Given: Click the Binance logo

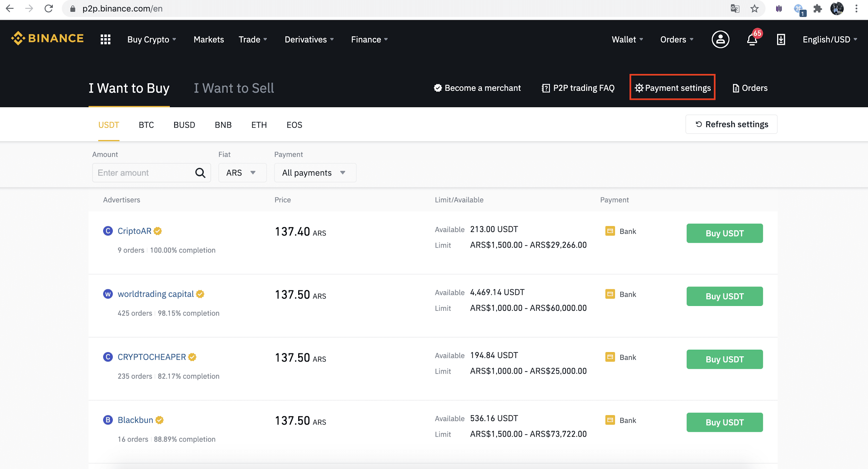Looking at the screenshot, I should click(x=47, y=39).
